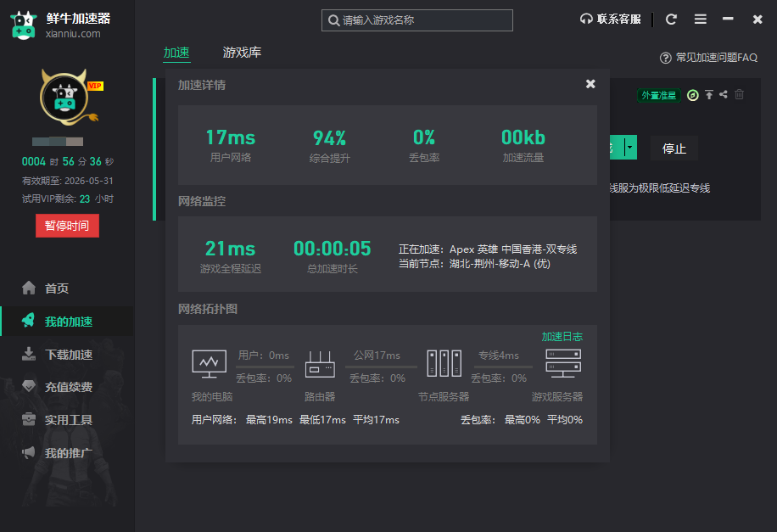The width and height of the screenshot is (777, 532).
Task: Click the 00kb 加速流量 value
Action: point(523,137)
